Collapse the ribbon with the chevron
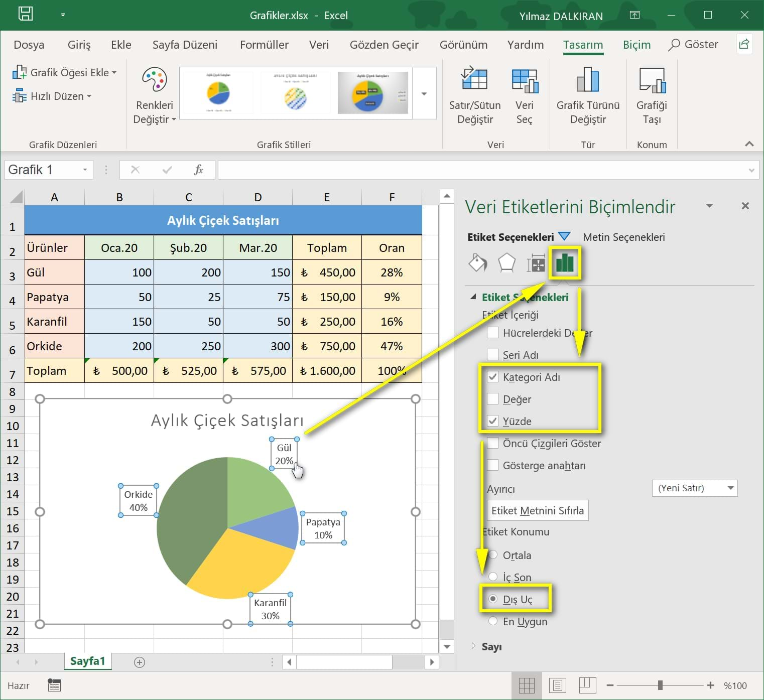Screen dimensions: 764x700 point(749,144)
